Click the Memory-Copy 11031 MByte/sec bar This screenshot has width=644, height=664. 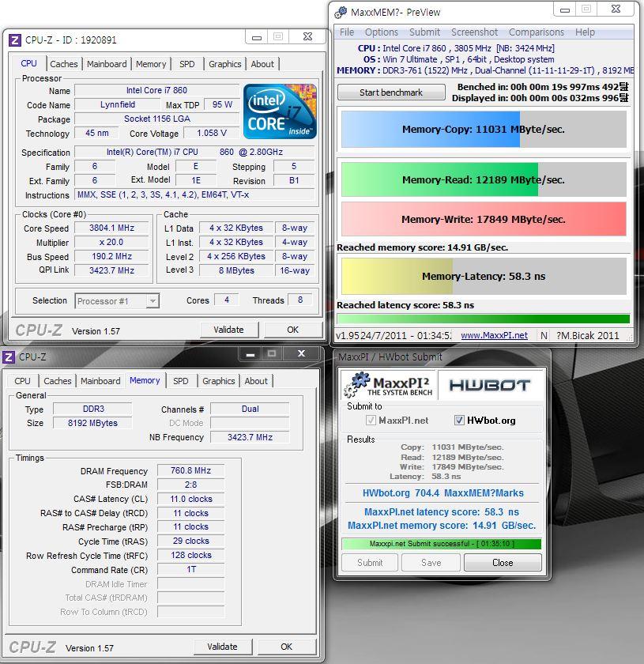pos(484,129)
